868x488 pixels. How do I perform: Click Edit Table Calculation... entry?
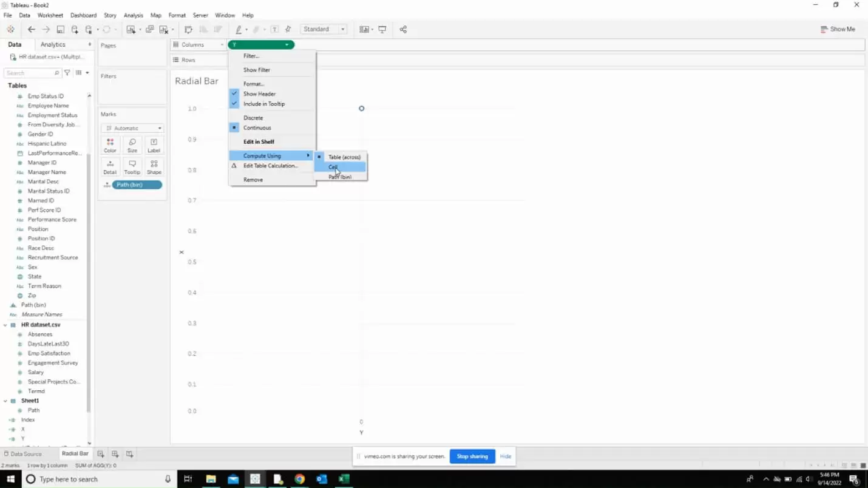(x=272, y=166)
